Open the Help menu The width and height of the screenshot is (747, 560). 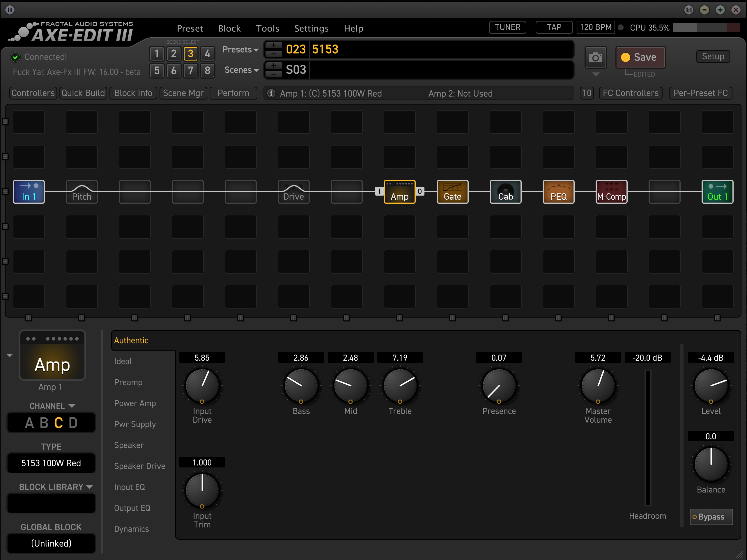tap(354, 28)
